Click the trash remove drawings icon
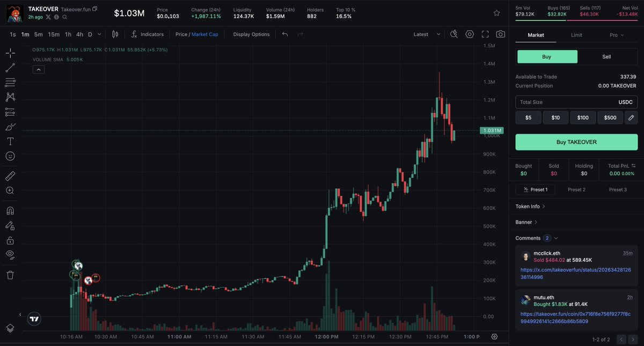 [10, 275]
